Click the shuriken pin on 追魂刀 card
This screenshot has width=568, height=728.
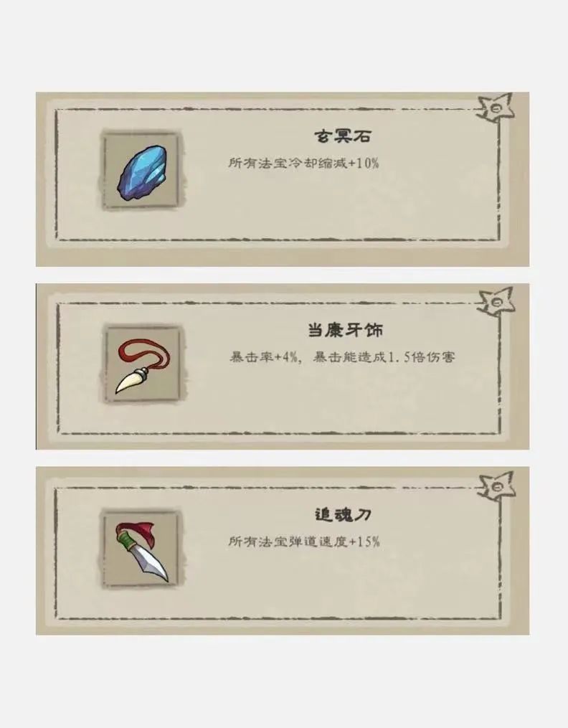point(496,486)
